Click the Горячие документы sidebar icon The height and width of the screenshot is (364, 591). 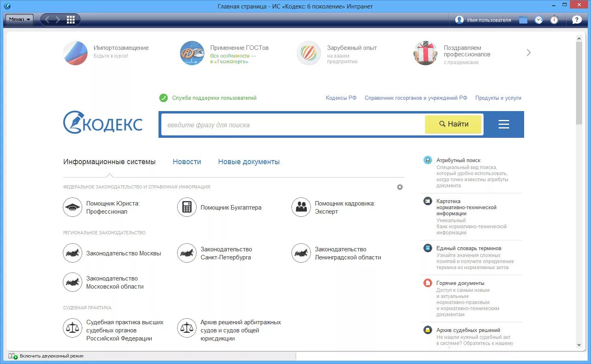428,283
